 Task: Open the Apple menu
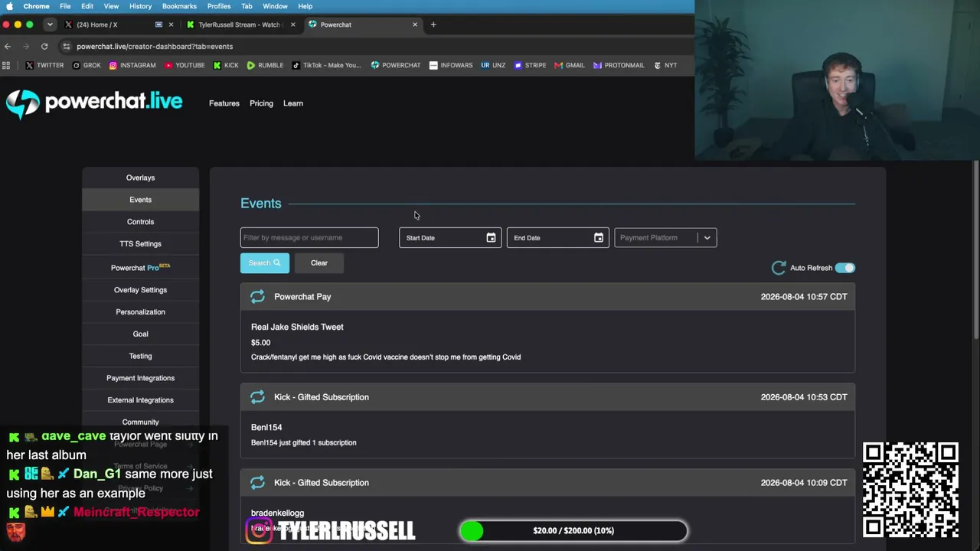(10, 6)
